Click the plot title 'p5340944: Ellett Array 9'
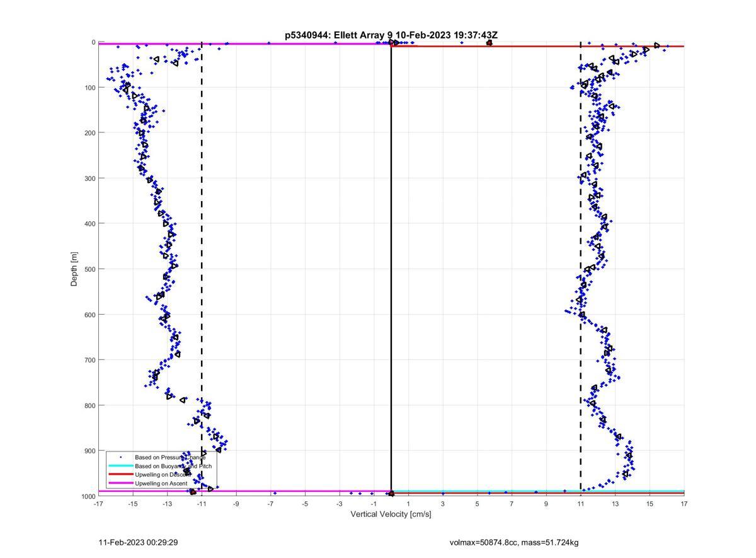This screenshot has height=558, width=756. (340, 35)
